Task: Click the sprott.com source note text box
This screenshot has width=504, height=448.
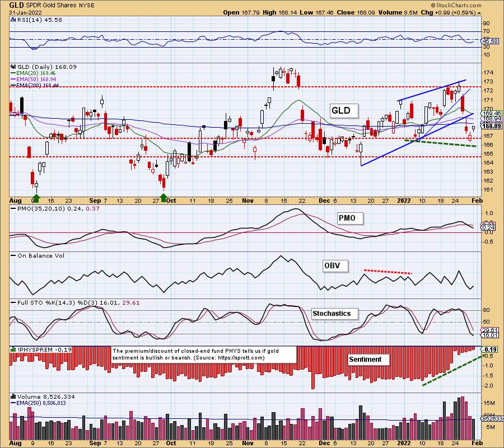Action: click(203, 354)
